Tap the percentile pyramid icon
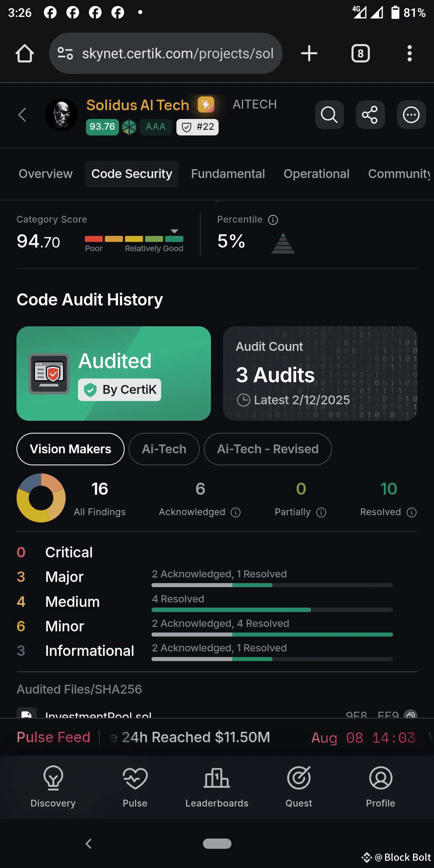Image resolution: width=434 pixels, height=868 pixels. click(283, 244)
